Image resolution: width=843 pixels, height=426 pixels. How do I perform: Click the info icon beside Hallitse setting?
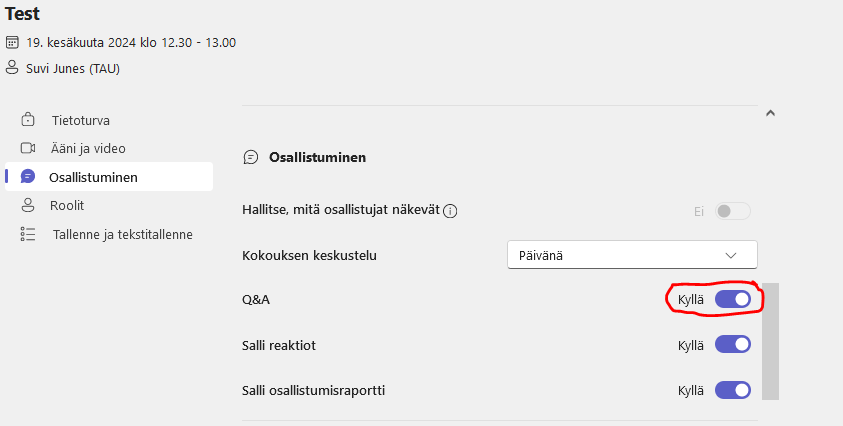pyautogui.click(x=450, y=211)
